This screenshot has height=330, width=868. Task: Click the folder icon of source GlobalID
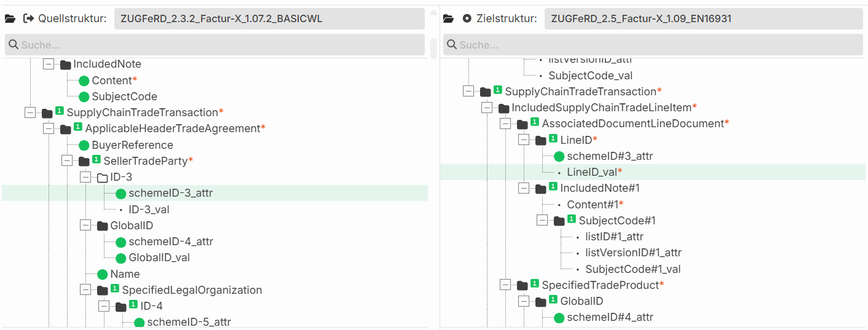pyautogui.click(x=103, y=226)
